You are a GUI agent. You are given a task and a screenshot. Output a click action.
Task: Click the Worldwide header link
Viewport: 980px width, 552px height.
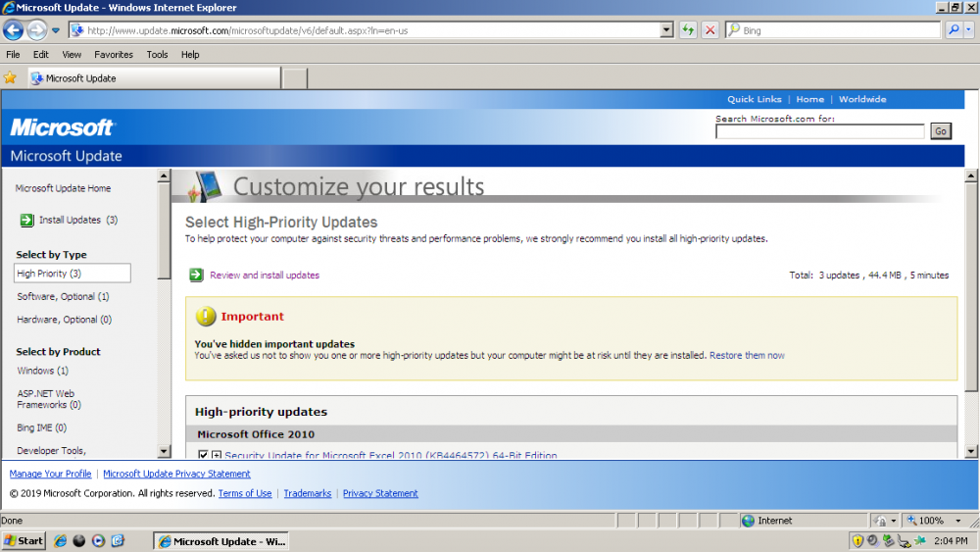[862, 99]
